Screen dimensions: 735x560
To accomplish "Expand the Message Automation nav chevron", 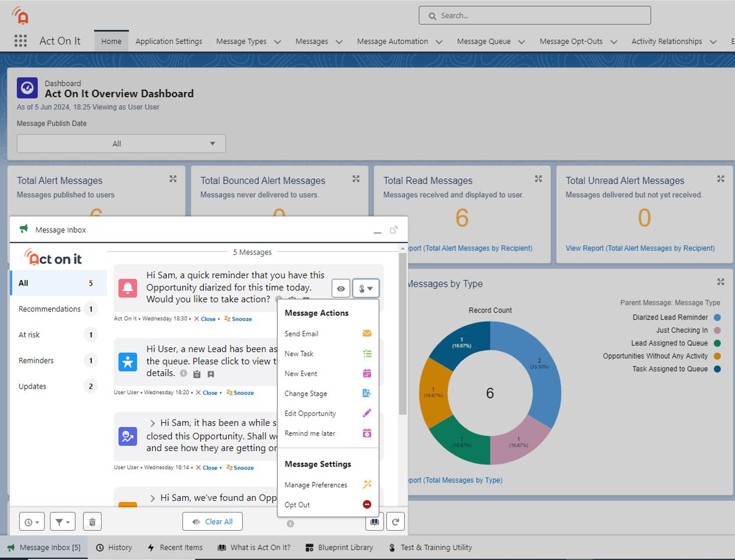I will [439, 42].
